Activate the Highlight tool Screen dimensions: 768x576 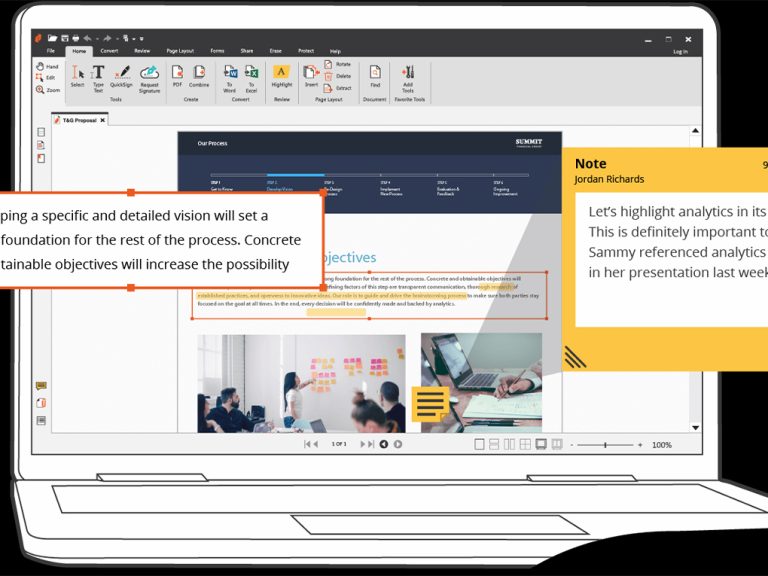(282, 76)
